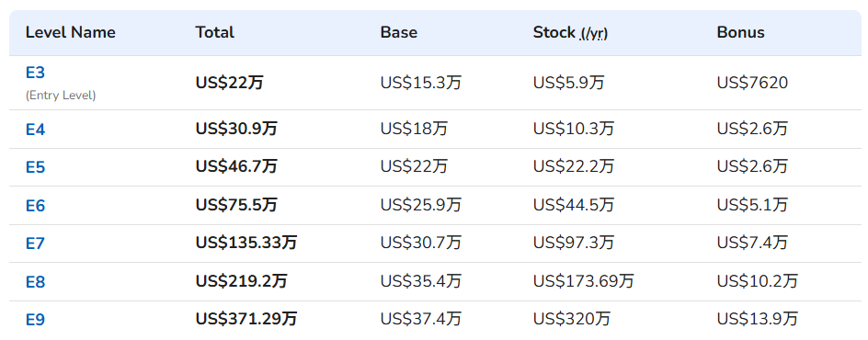Open the E8 level link
The width and height of the screenshot is (868, 340).
[x=35, y=282]
